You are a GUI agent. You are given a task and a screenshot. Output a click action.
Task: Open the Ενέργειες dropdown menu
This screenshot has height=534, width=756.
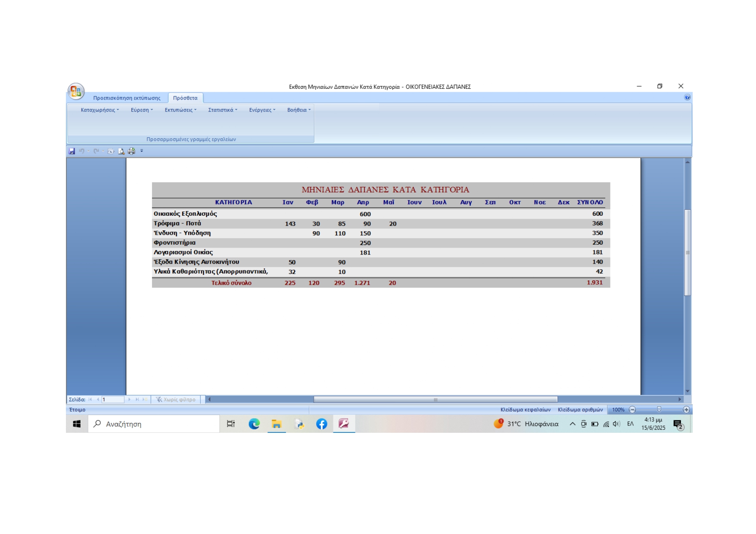(262, 110)
